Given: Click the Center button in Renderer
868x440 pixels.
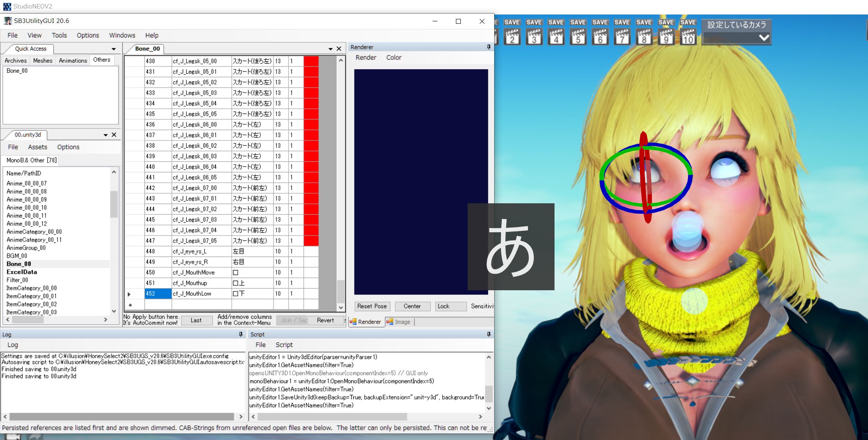Looking at the screenshot, I should [412, 306].
